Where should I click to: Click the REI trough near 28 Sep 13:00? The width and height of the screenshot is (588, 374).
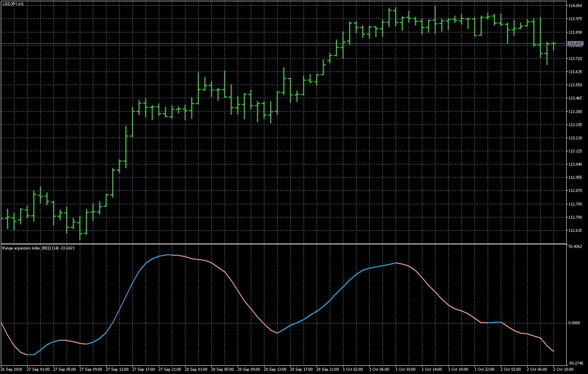click(x=278, y=333)
